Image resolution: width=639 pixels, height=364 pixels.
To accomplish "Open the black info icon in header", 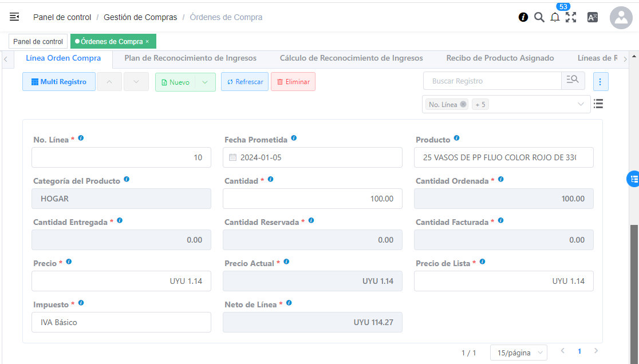I will [523, 17].
